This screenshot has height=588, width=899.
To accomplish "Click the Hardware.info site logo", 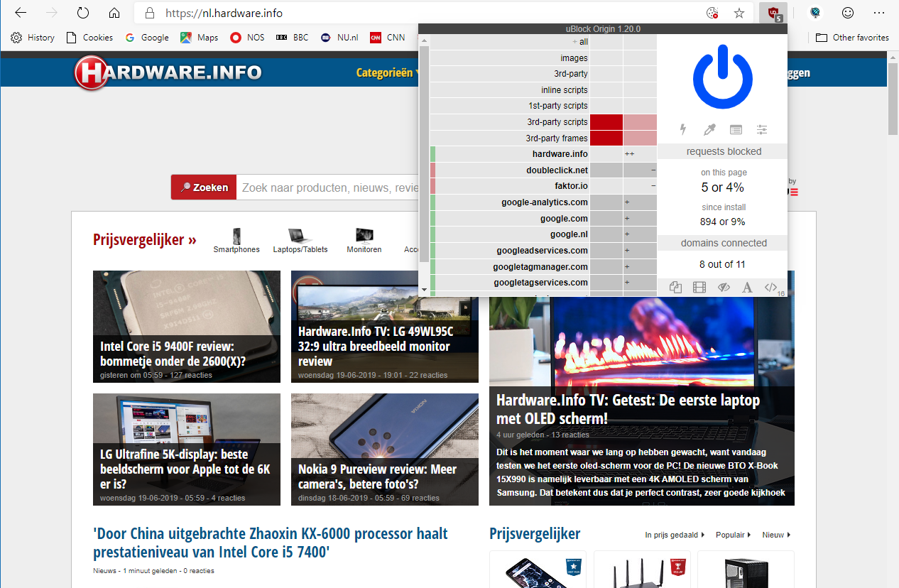I will click(168, 72).
